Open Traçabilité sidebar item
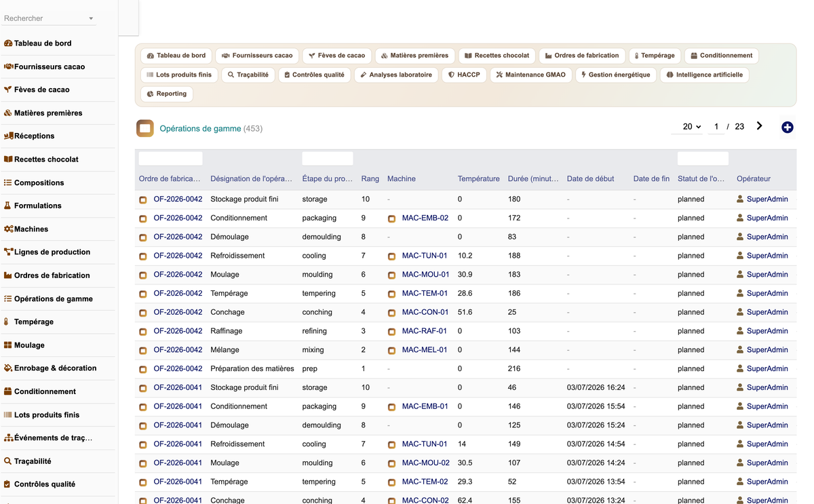The height and width of the screenshot is (504, 814). click(28, 461)
